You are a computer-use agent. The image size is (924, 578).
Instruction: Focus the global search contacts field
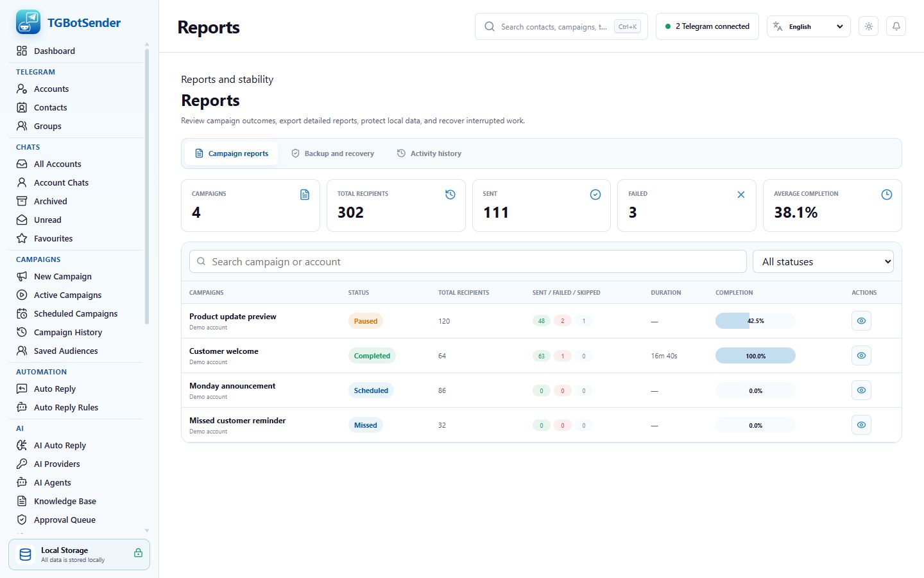coord(561,26)
